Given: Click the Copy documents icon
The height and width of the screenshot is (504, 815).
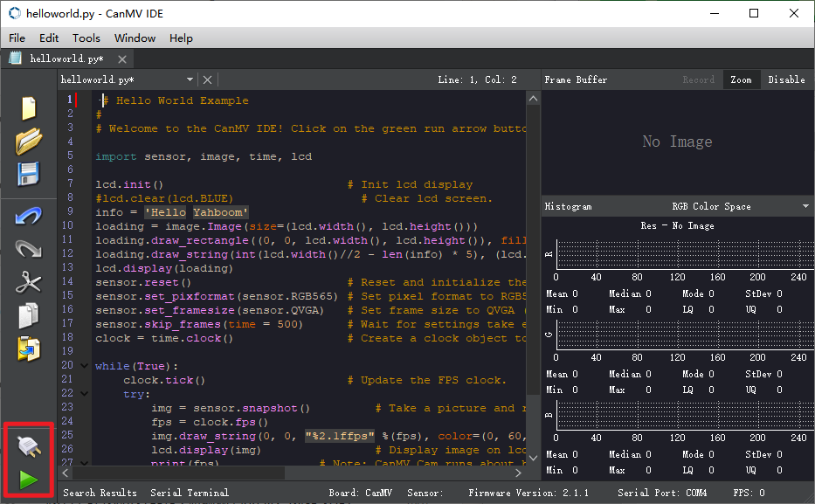Looking at the screenshot, I should pyautogui.click(x=29, y=314).
